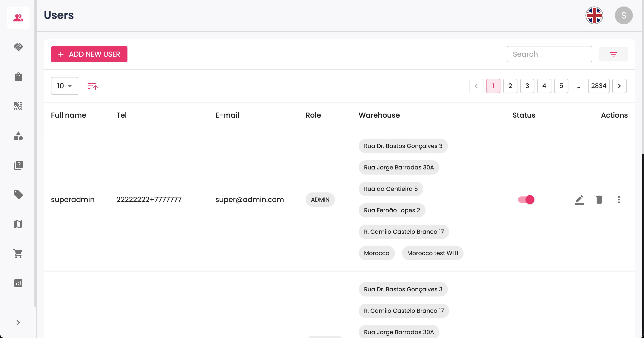Go to page 3 of users

click(x=527, y=86)
